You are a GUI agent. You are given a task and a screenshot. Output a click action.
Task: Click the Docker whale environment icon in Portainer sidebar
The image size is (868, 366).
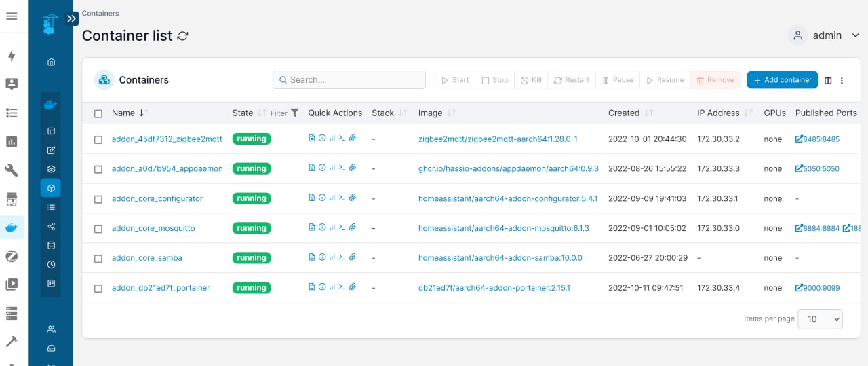(50, 105)
